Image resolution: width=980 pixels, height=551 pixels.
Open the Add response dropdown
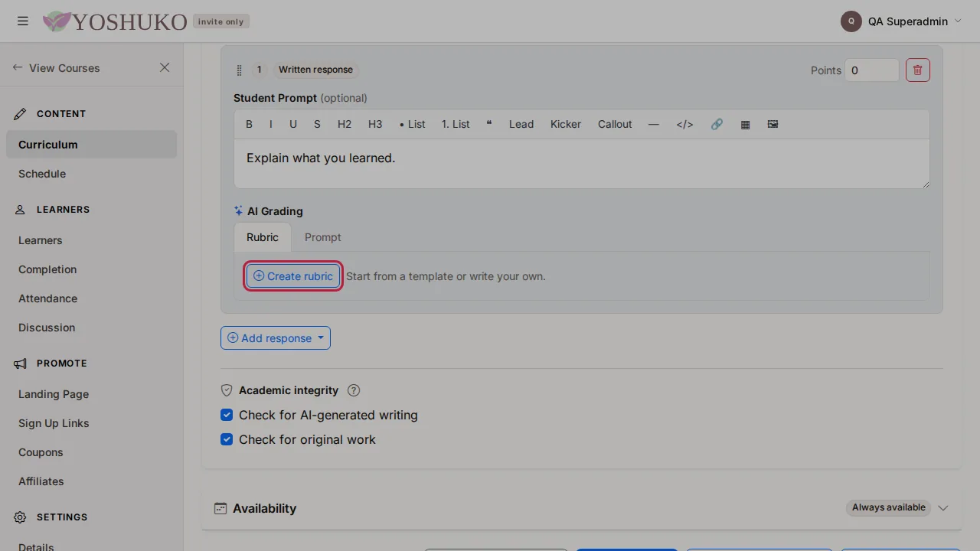point(276,338)
